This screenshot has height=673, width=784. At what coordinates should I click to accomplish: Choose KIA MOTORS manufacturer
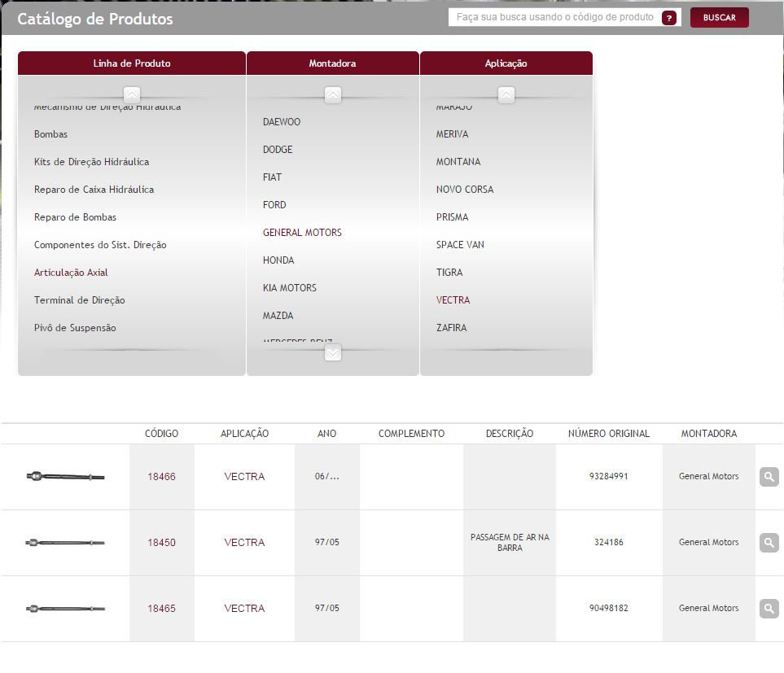tap(290, 288)
